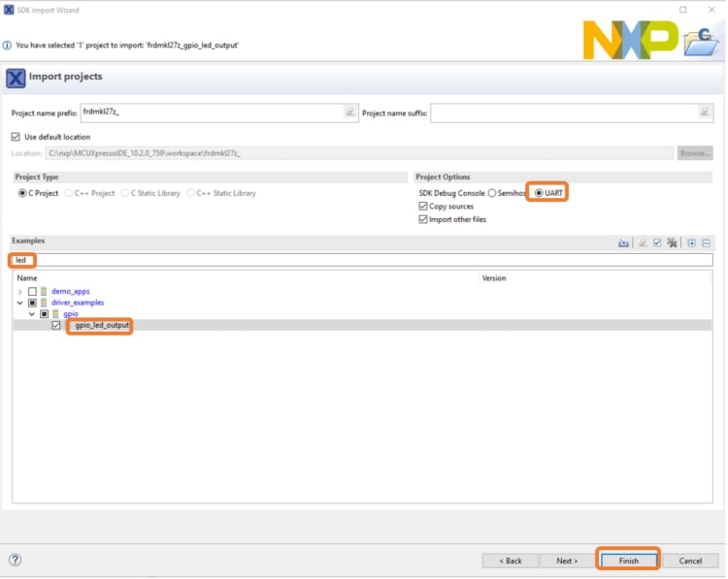The image size is (728, 579).
Task: Disable the Import other files checkbox
Action: tap(422, 219)
